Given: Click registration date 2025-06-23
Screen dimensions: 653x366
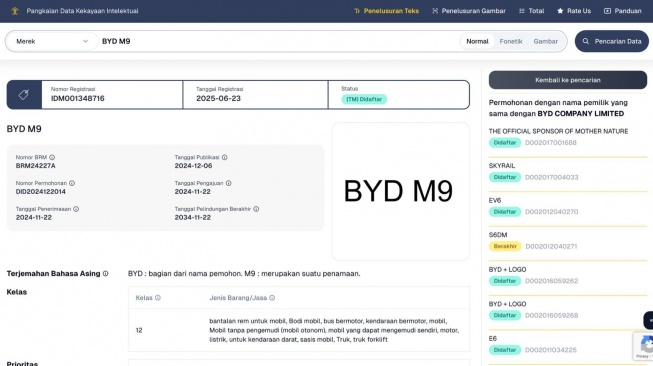Looking at the screenshot, I should point(218,98).
